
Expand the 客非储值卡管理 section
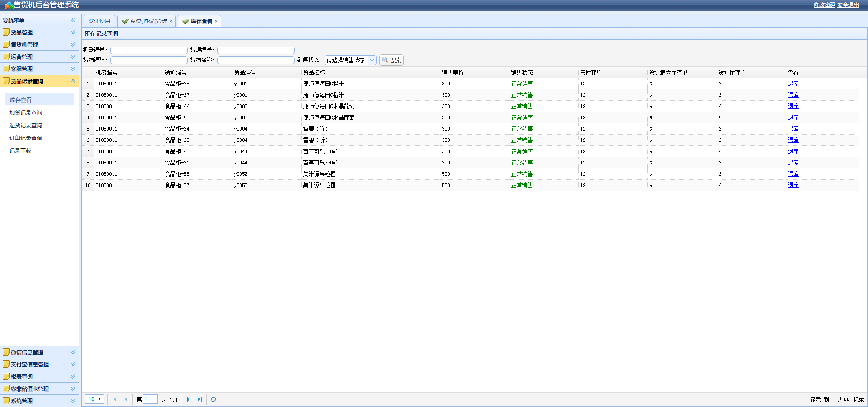tap(72, 388)
